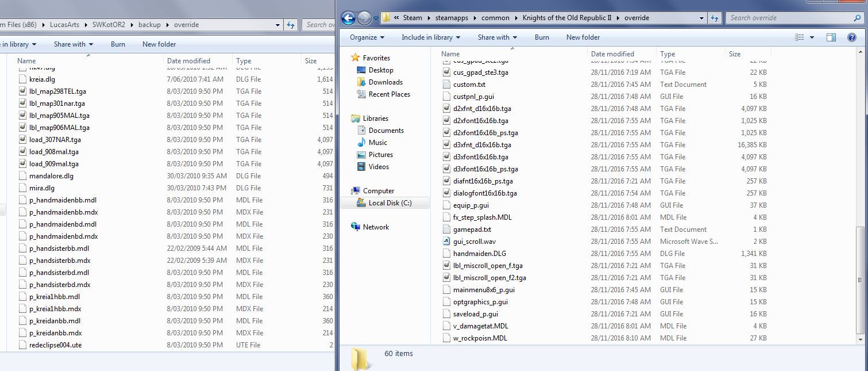This screenshot has width=868, height=371.
Task: Open the Organize menu
Action: tap(367, 37)
